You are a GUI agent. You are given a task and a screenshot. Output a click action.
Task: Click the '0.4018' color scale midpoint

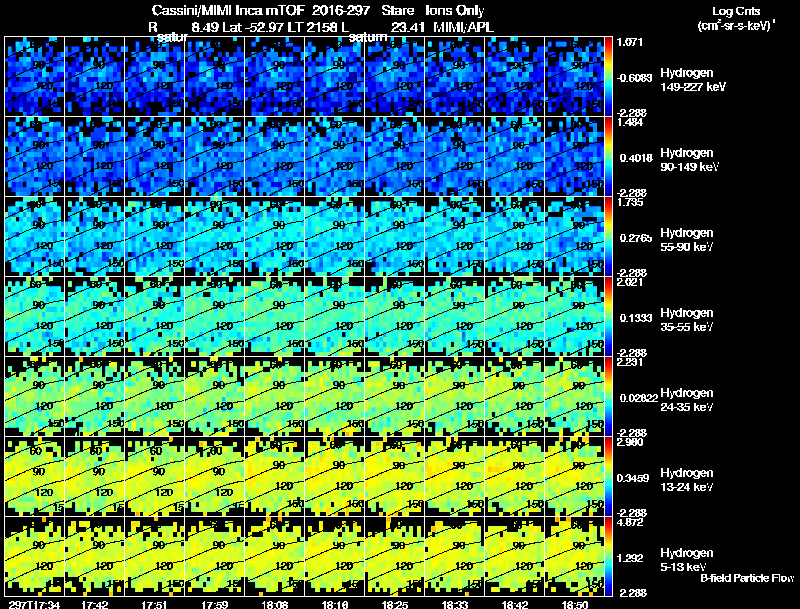(636, 158)
